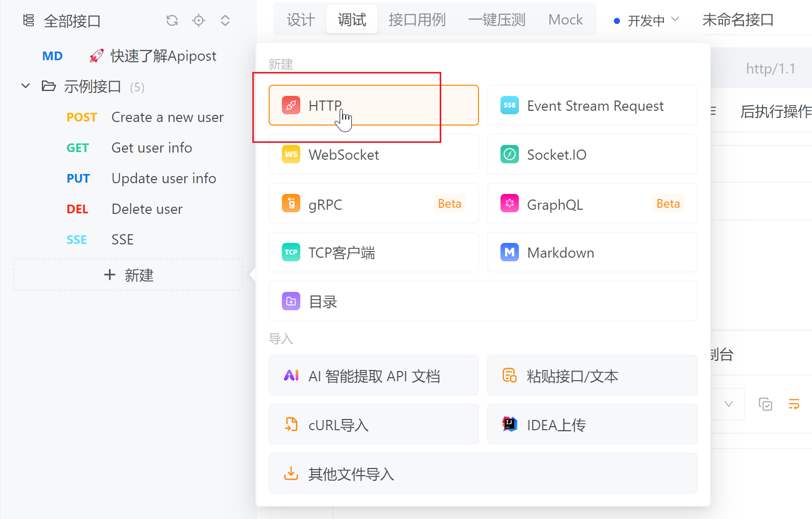Click the IDEA上传 IntelliJ icon
This screenshot has height=519, width=812.
pos(510,424)
